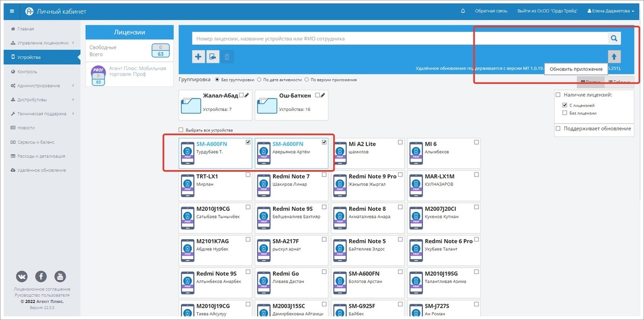Click phone icon of Redmi Go device
The height and width of the screenshot is (320, 644).
pyautogui.click(x=264, y=283)
